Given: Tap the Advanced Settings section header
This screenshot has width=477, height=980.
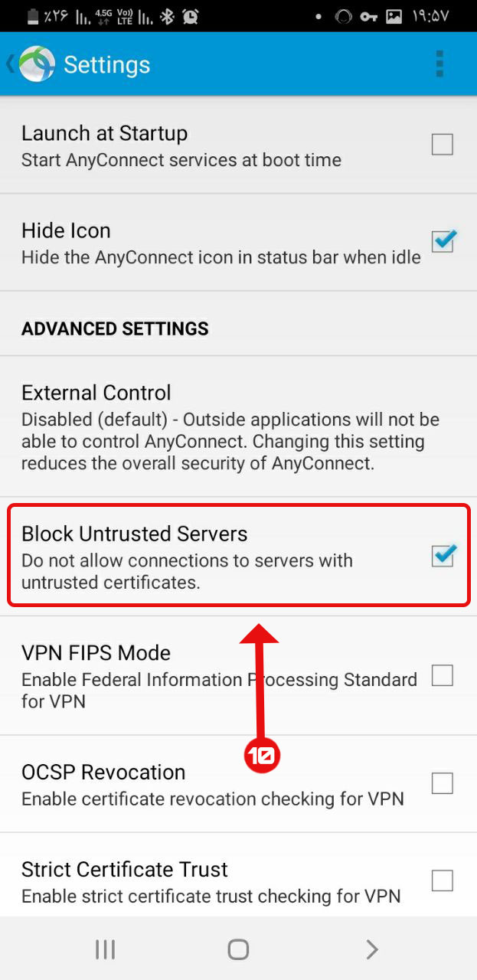Looking at the screenshot, I should click(x=115, y=328).
